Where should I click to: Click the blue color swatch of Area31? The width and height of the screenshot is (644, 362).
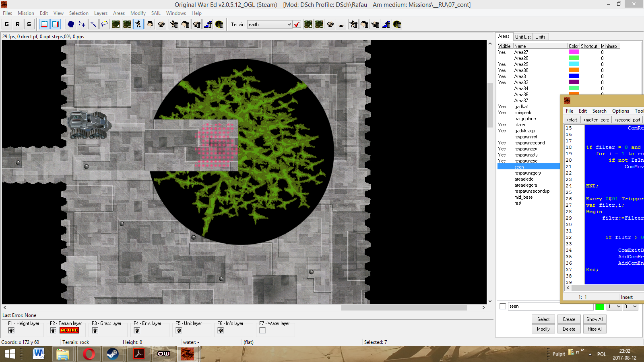point(574,76)
